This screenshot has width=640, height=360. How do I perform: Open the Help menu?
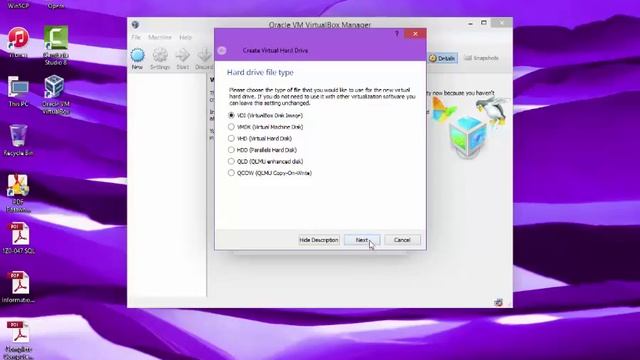click(185, 37)
